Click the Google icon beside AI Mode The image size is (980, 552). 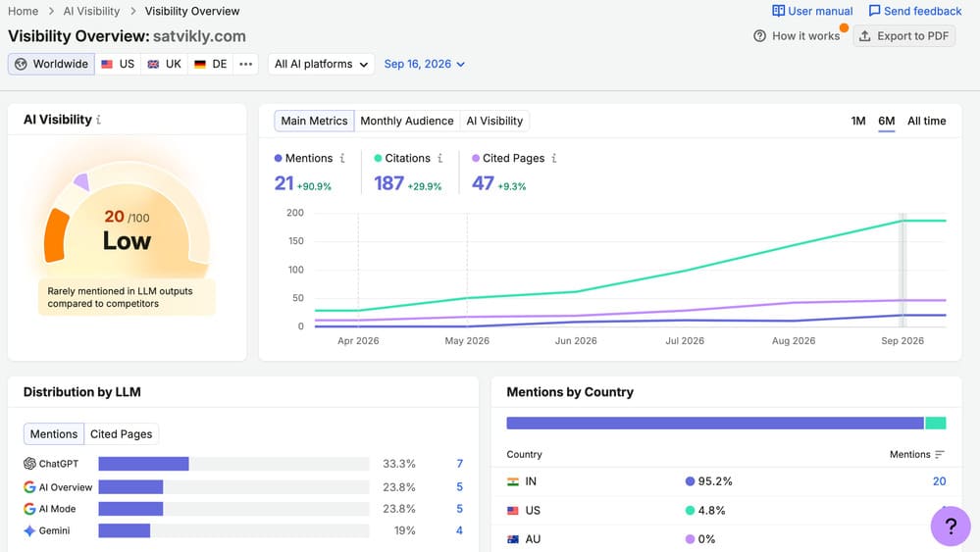pos(29,509)
